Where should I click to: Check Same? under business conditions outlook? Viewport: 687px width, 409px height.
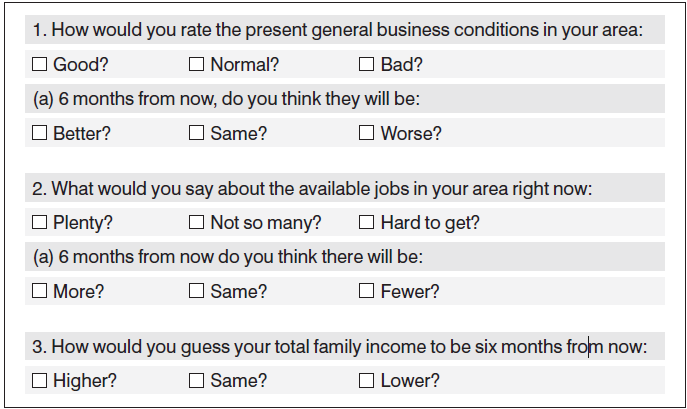(196, 133)
